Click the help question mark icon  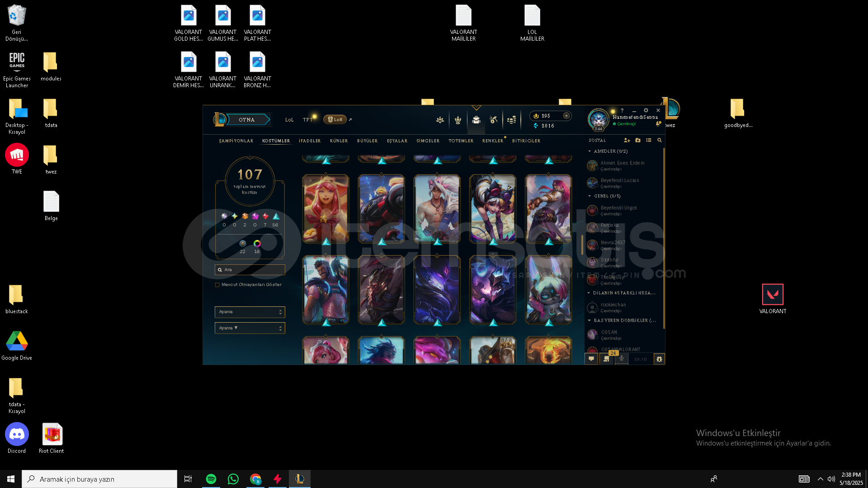click(x=622, y=110)
